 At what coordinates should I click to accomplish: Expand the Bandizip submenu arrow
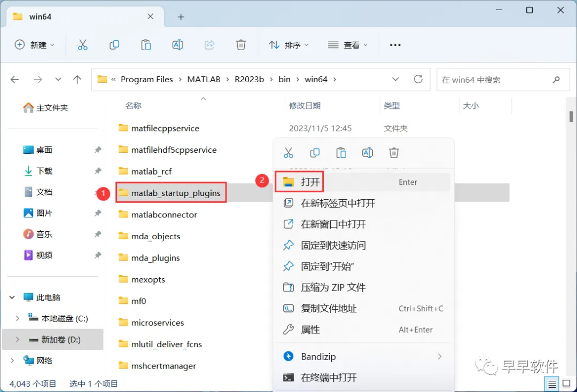[x=439, y=356]
